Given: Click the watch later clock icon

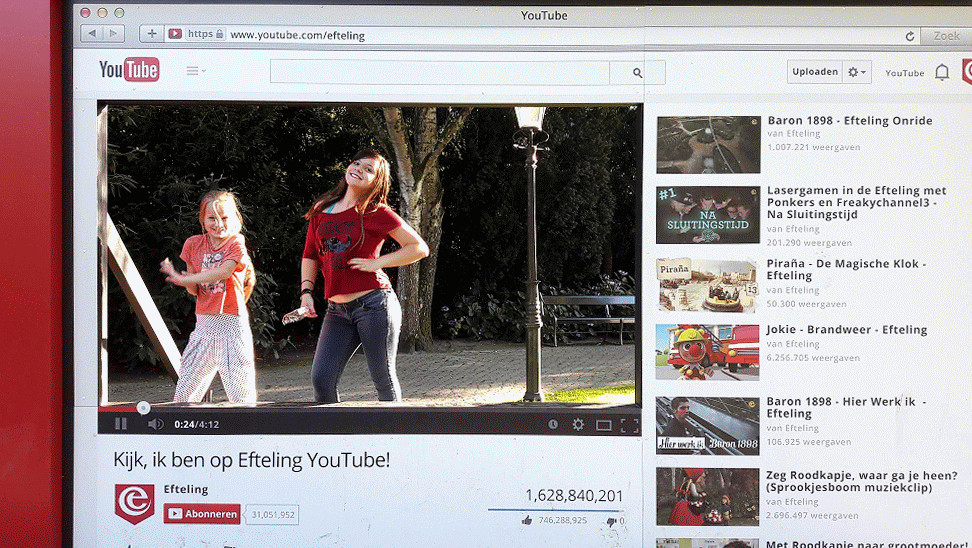Looking at the screenshot, I should pyautogui.click(x=553, y=424).
